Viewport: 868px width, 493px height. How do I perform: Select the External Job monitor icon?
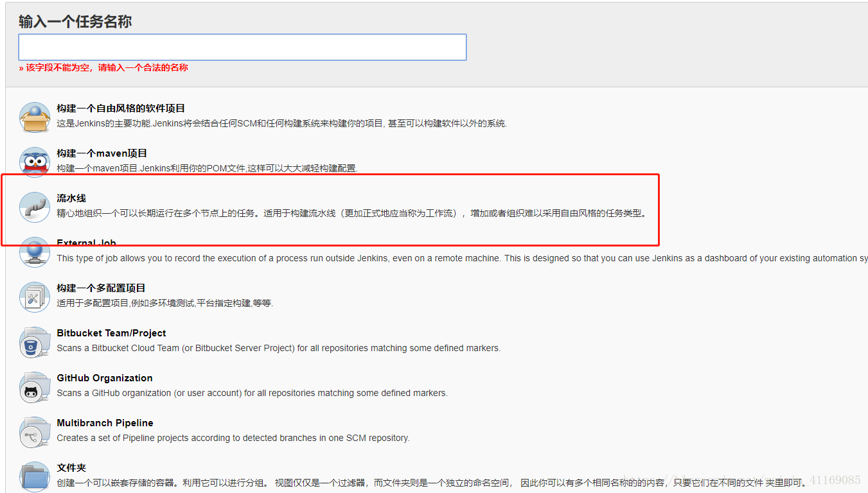34,252
